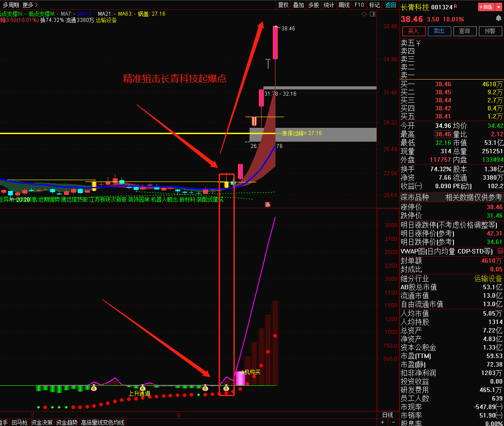Expand the 更多 > period options
The height and width of the screenshot is (426, 504).
click(30, 5)
